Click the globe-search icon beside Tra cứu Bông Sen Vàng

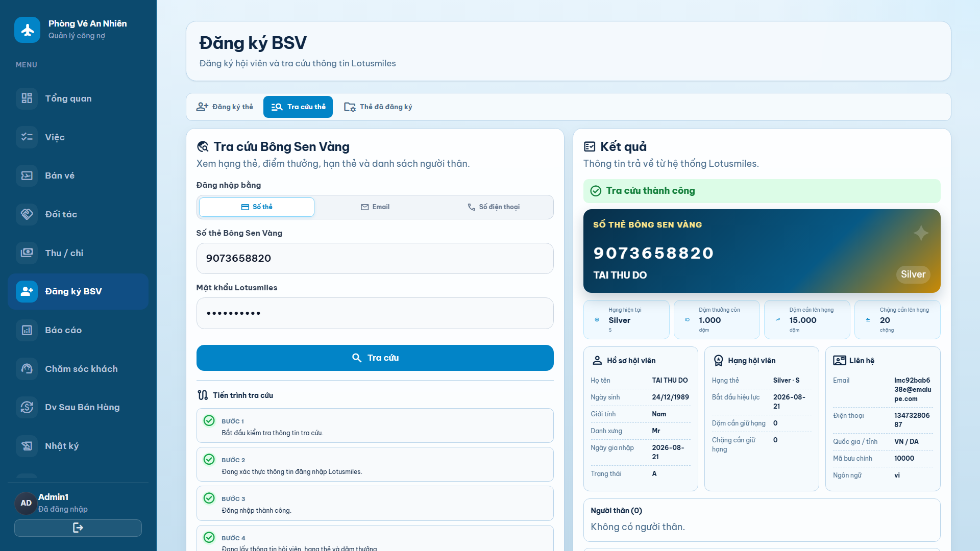[x=203, y=147]
